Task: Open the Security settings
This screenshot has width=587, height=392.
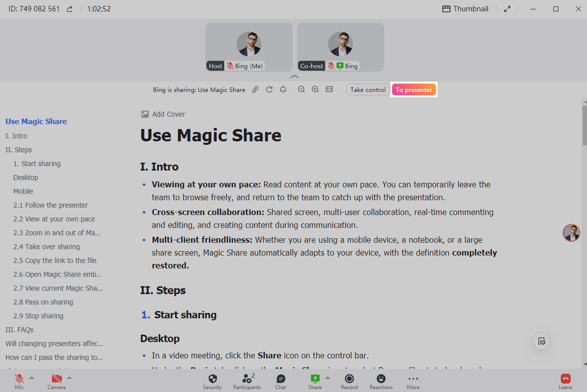Action: click(x=212, y=381)
